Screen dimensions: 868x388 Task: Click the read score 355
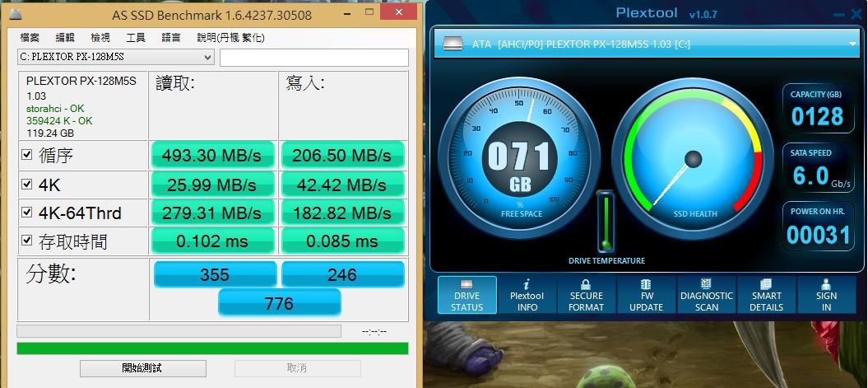215,274
